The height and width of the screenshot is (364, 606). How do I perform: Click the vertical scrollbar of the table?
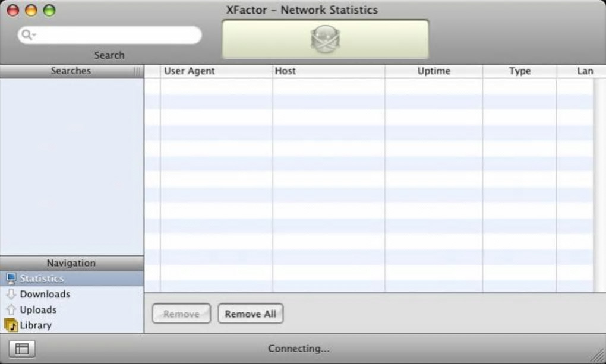[x=599, y=185]
